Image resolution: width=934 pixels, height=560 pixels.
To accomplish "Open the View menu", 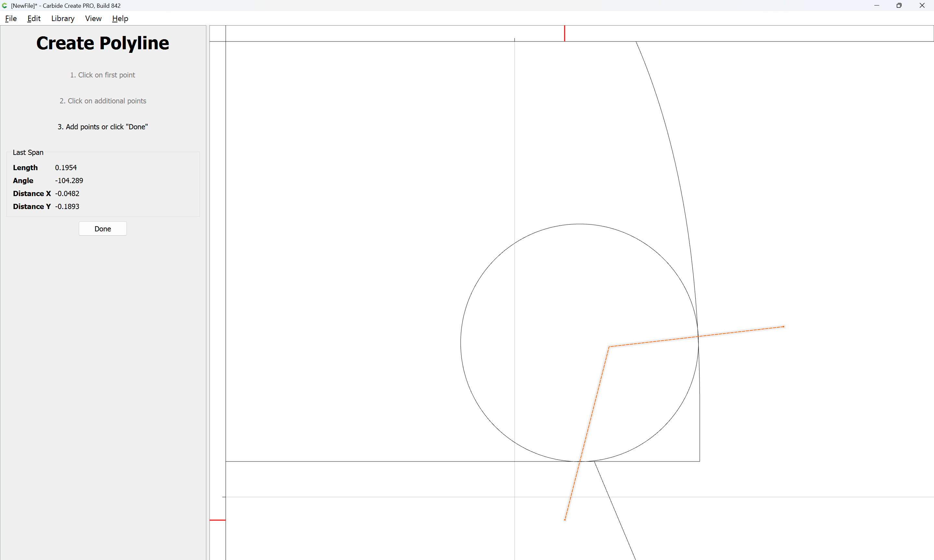I will (93, 18).
